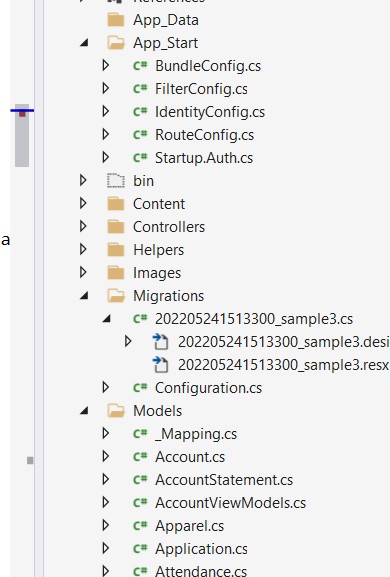Click the C# icon beside RouteConfig.cs
This screenshot has width=390, height=577.
140,135
